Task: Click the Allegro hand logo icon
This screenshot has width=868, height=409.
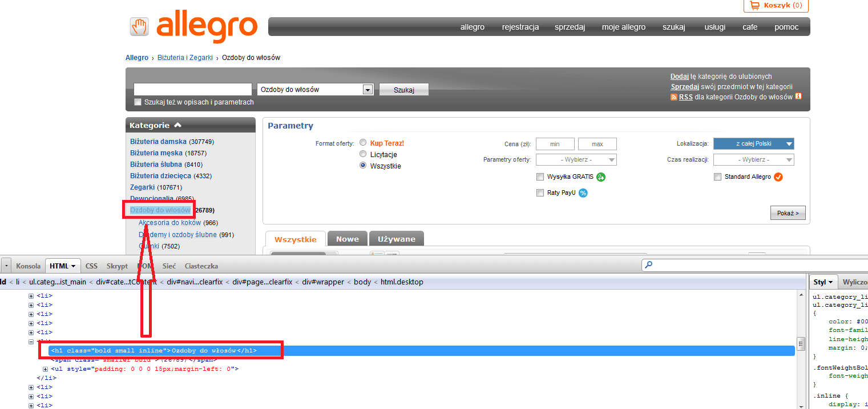Action: coord(139,26)
